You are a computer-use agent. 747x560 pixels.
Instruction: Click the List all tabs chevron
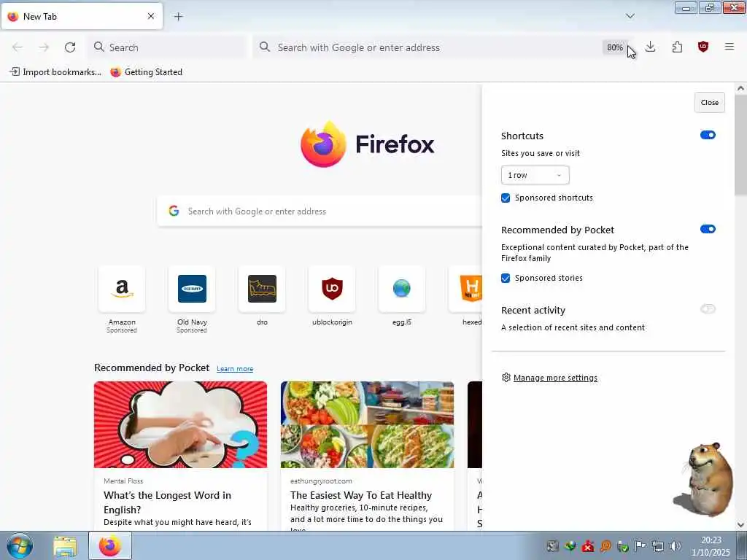(x=630, y=16)
